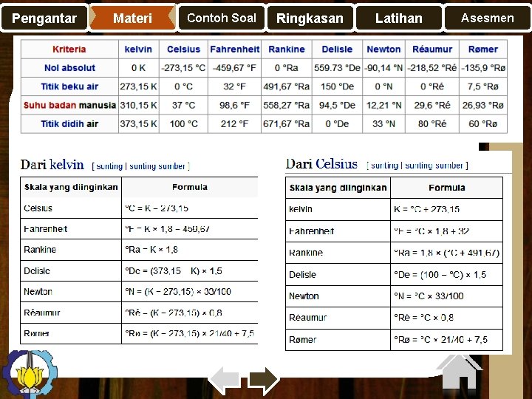The image size is (532, 399).
Task: Return to the main menu with the home icon
Action: tap(460, 372)
